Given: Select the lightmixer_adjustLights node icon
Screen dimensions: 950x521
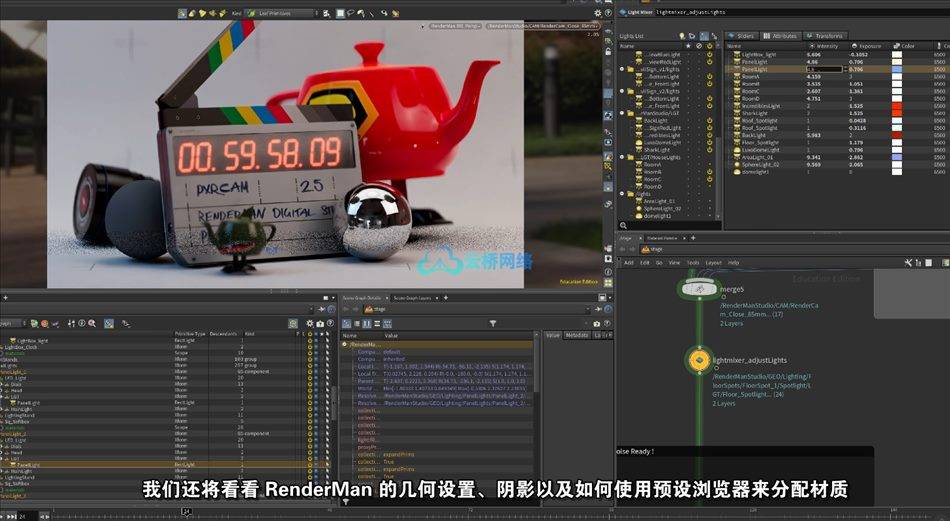Looking at the screenshot, I should tap(699, 360).
